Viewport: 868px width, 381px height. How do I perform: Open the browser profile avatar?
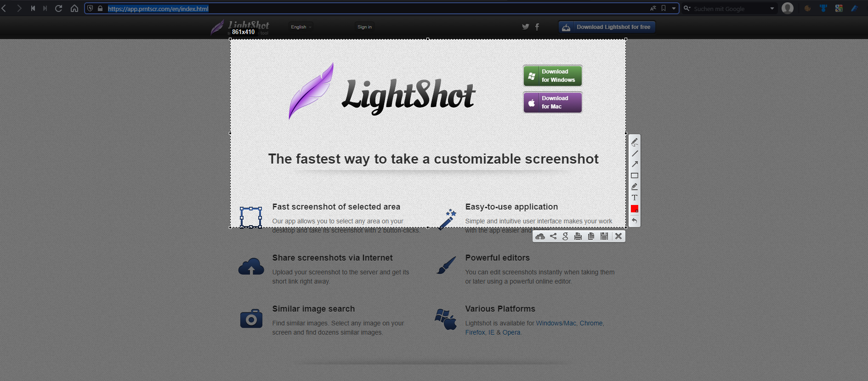788,8
